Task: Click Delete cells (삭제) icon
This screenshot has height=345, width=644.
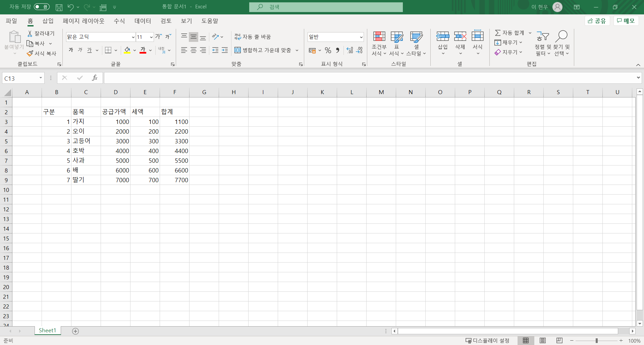Action: (x=460, y=36)
